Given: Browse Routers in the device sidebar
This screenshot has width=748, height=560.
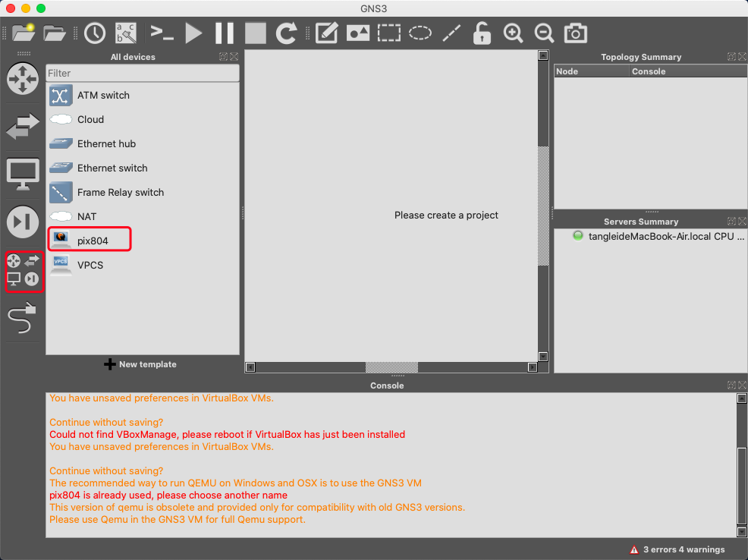Looking at the screenshot, I should pyautogui.click(x=23, y=79).
